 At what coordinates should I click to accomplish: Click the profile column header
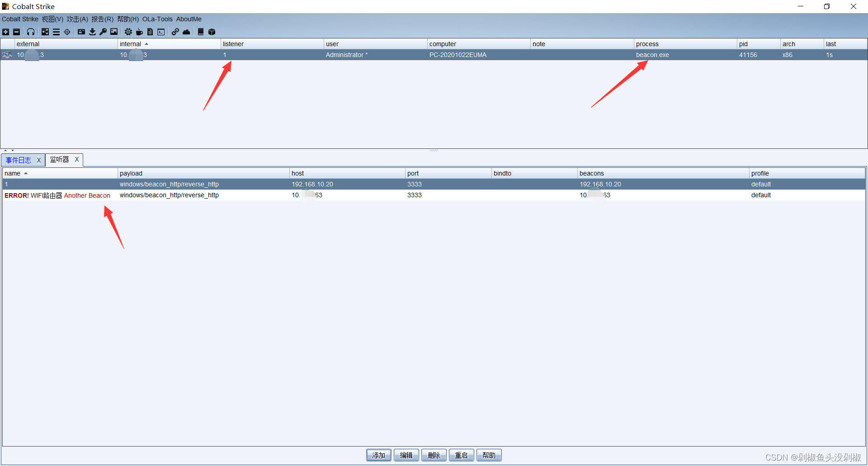pos(807,173)
